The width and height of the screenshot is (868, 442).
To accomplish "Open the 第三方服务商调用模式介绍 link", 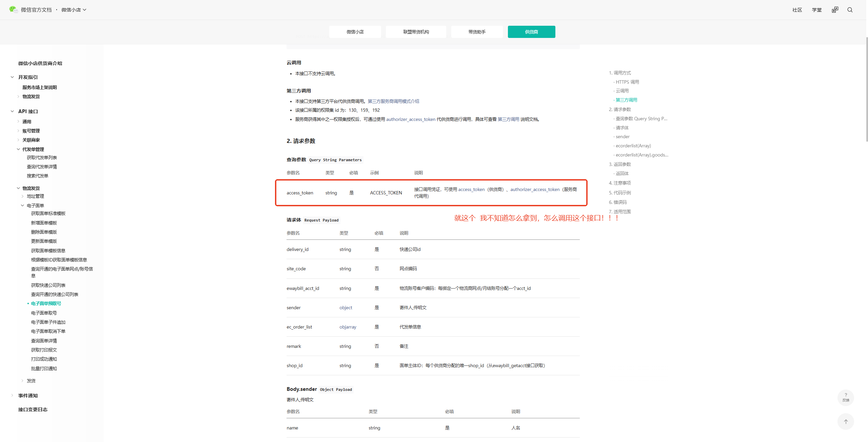I will click(x=393, y=101).
